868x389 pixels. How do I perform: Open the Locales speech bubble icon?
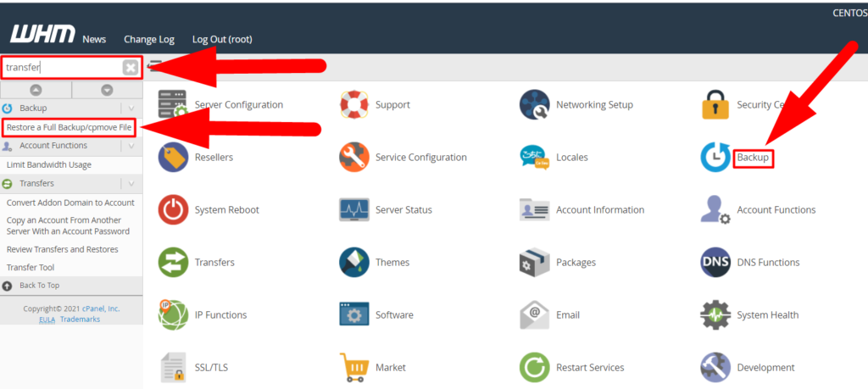pos(534,157)
